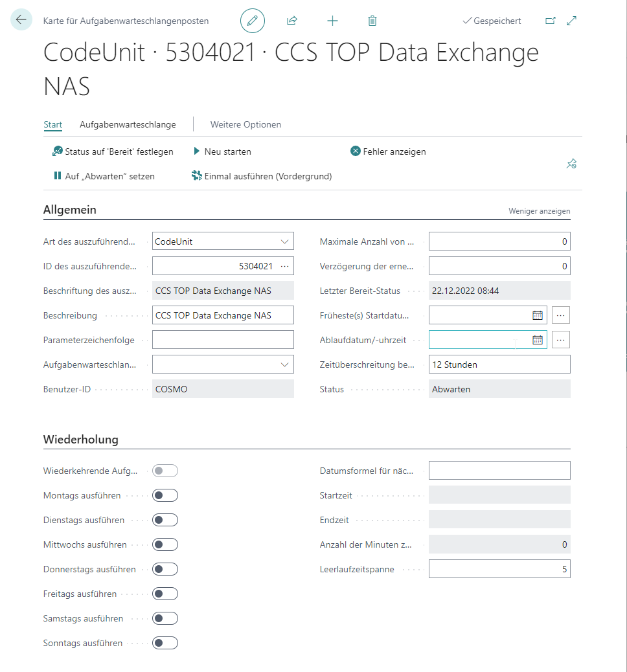Click the trash delete icon

pos(372,21)
